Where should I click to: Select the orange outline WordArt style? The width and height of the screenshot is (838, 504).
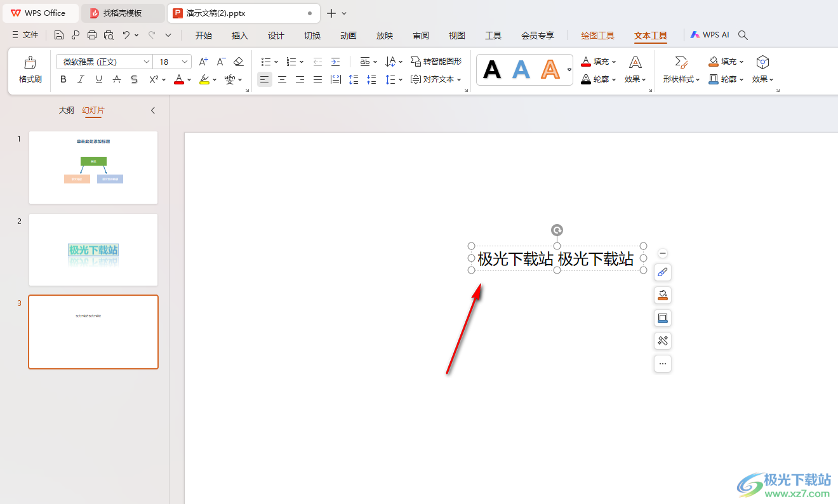click(x=550, y=69)
